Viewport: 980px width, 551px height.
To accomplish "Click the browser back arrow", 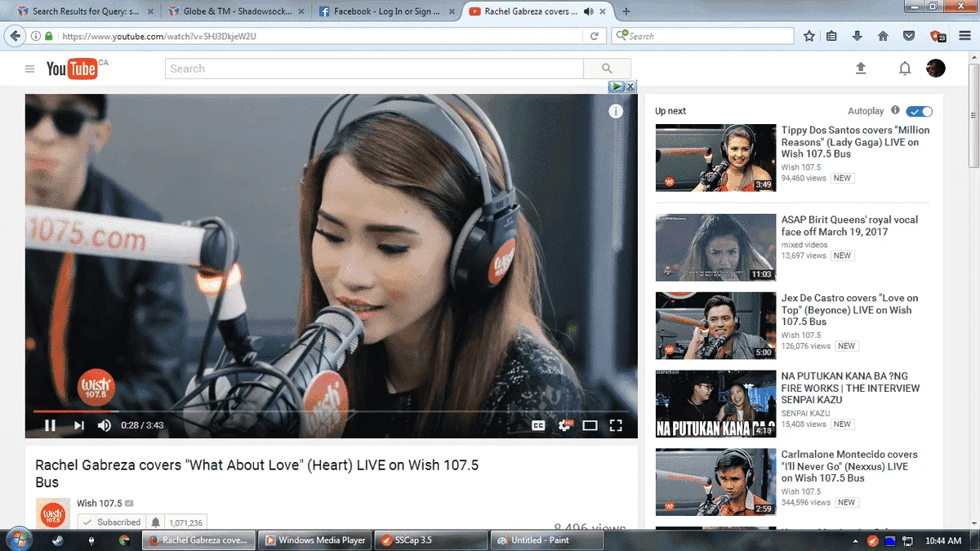I will [x=15, y=36].
